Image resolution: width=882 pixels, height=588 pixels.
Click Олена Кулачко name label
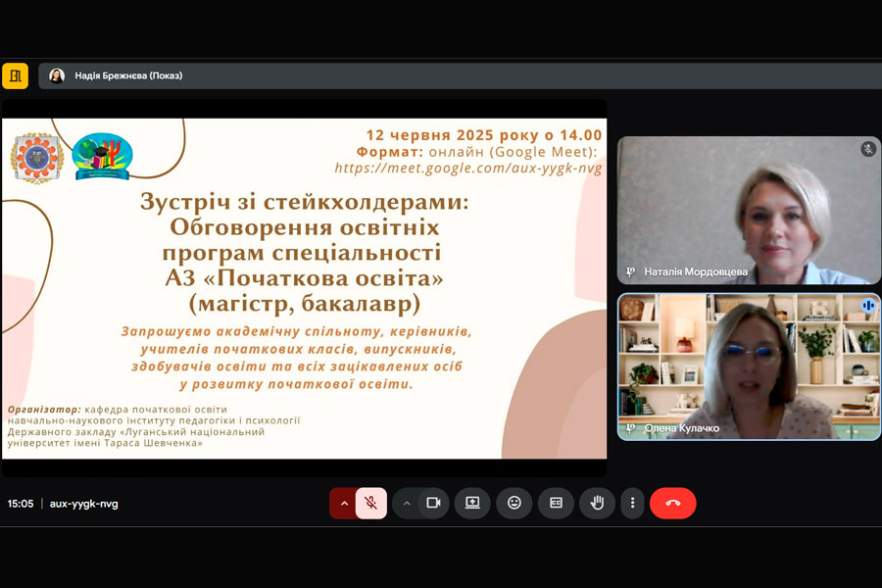pos(682,428)
